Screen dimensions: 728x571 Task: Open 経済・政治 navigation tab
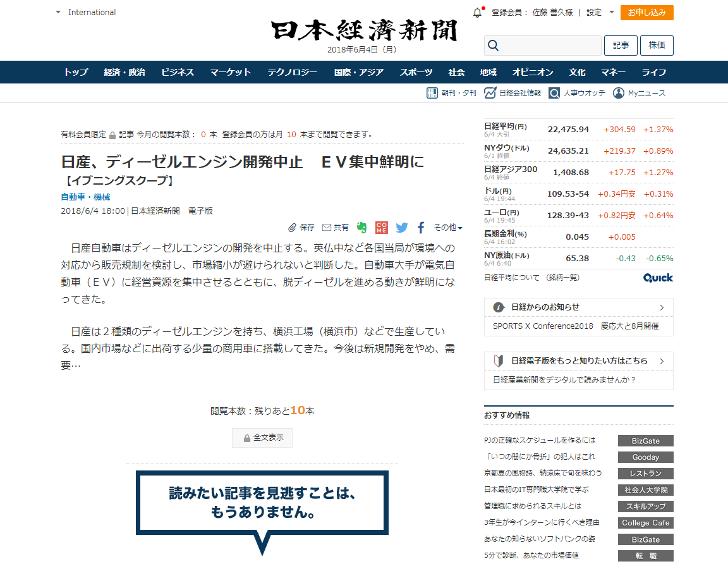click(124, 72)
